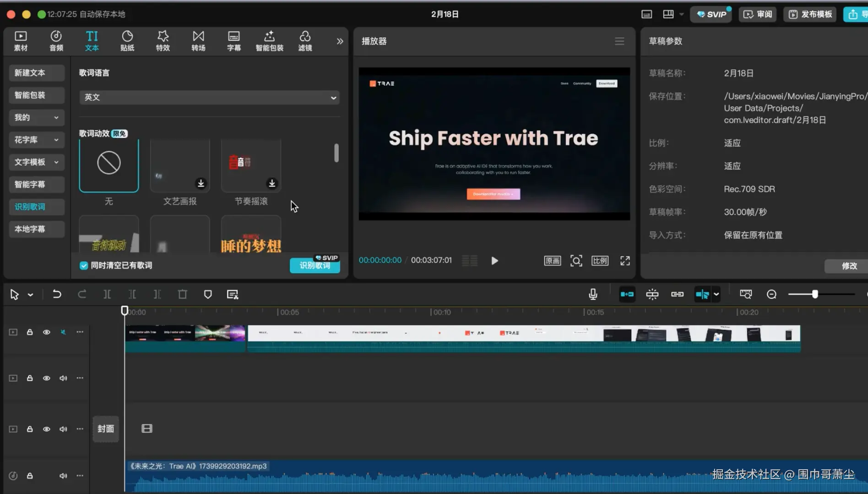Open the 歌词语言 dropdown showing 英文
This screenshot has width=868, height=494.
click(x=209, y=97)
